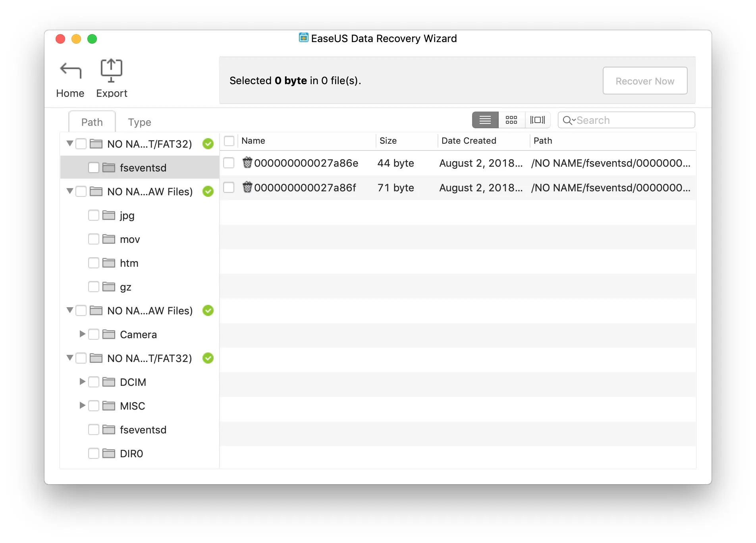Click the DCIM folder icon
Viewport: 756px width, 543px height.
tap(109, 382)
